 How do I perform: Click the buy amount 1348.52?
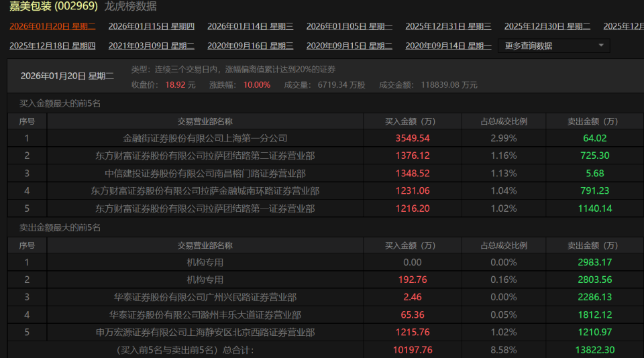(413, 174)
